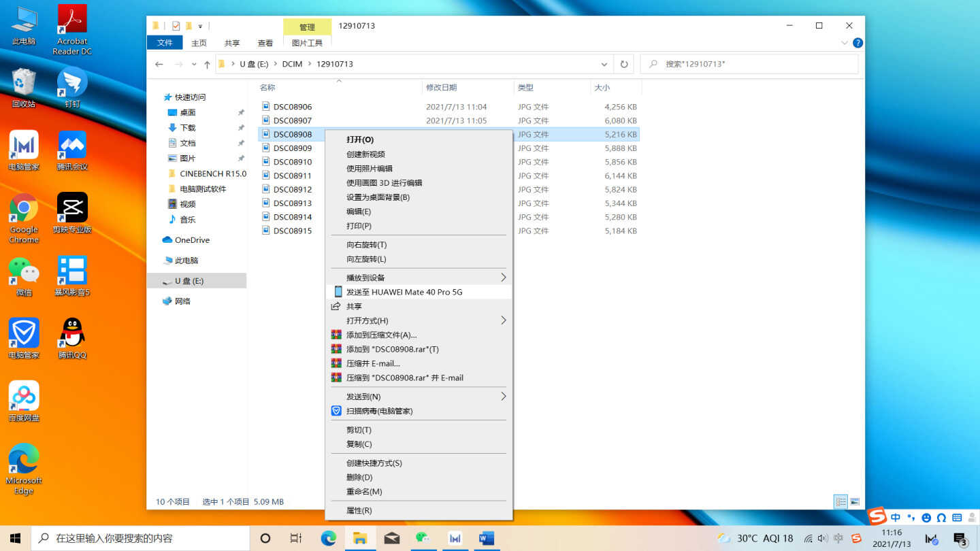The width and height of the screenshot is (980, 551).
Task: Select 发送至 HUAWEI Mate 40 Pro 5G
Action: [x=419, y=292]
